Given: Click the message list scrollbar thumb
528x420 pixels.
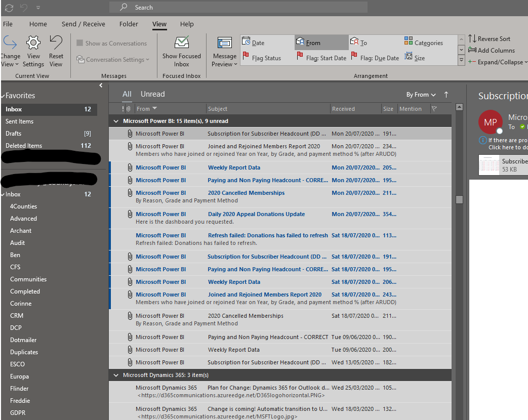Looking at the screenshot, I should [x=459, y=199].
